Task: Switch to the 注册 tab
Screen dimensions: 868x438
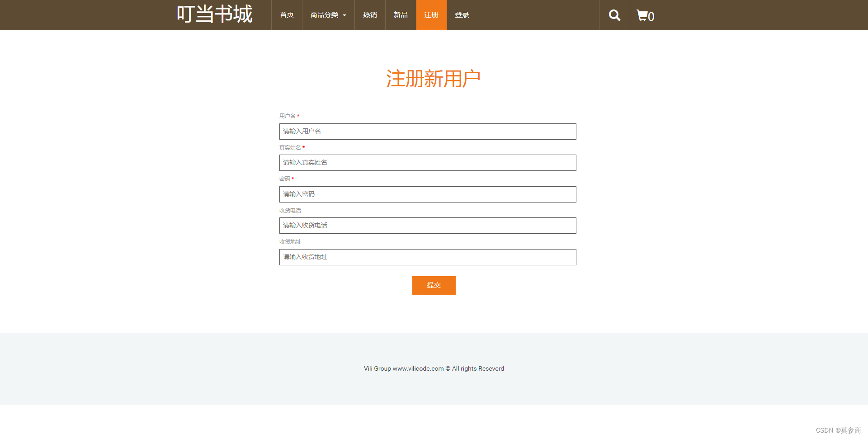Action: 431,15
